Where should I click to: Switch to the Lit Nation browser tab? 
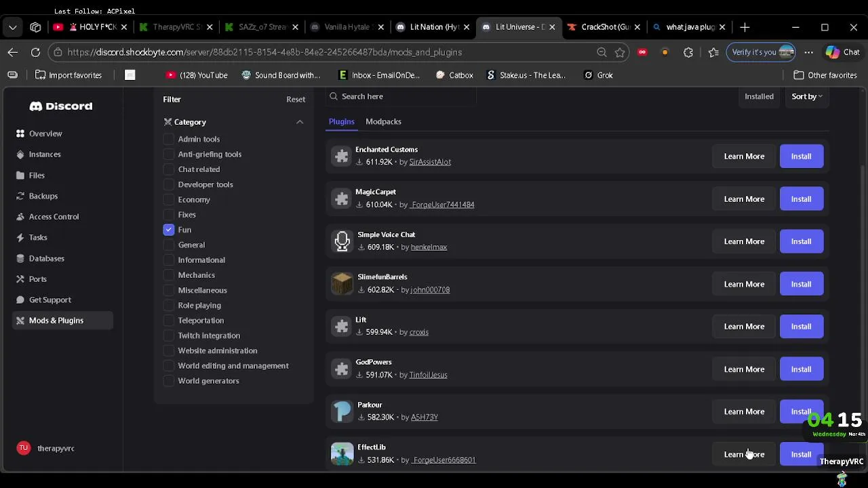(x=433, y=27)
